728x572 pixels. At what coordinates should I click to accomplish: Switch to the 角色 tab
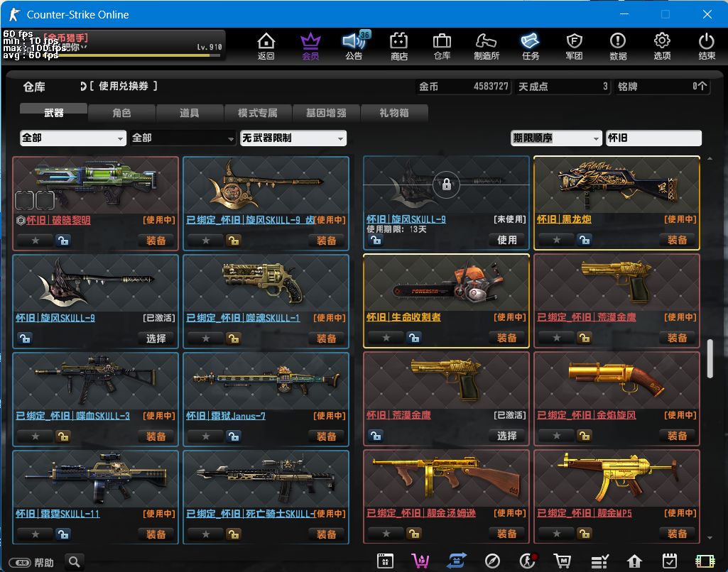coord(121,113)
